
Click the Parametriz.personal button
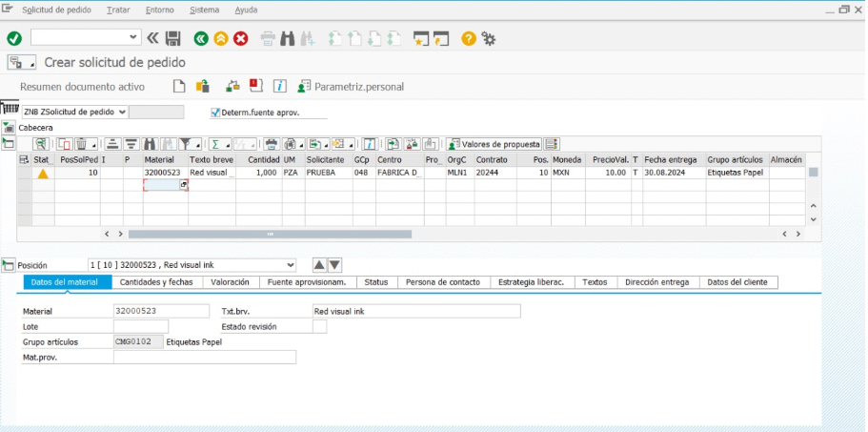[x=351, y=87]
